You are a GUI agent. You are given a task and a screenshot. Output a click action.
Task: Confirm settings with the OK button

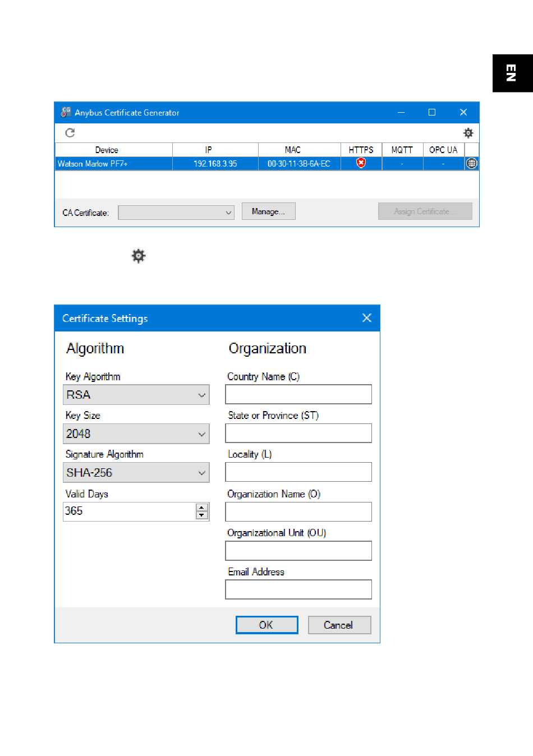(267, 625)
